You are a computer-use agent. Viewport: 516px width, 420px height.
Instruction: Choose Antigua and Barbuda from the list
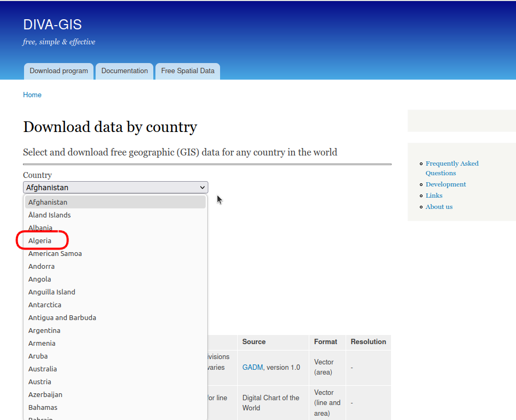tap(115, 317)
